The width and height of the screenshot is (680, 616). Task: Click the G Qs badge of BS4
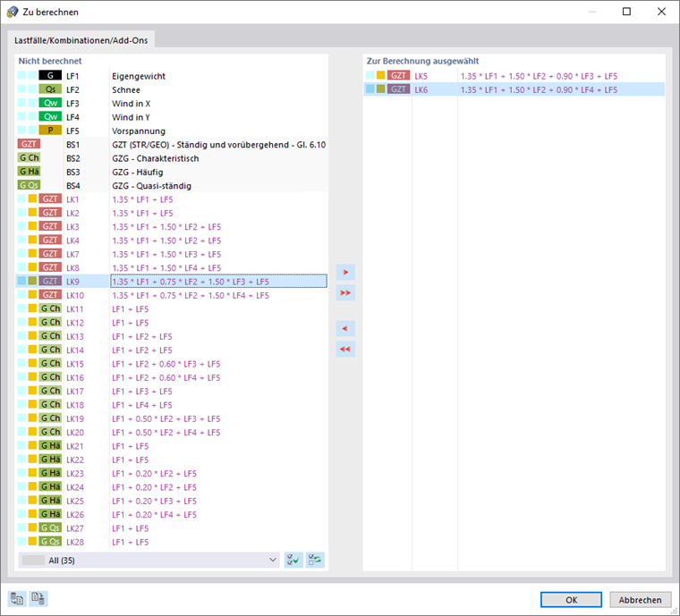[29, 185]
